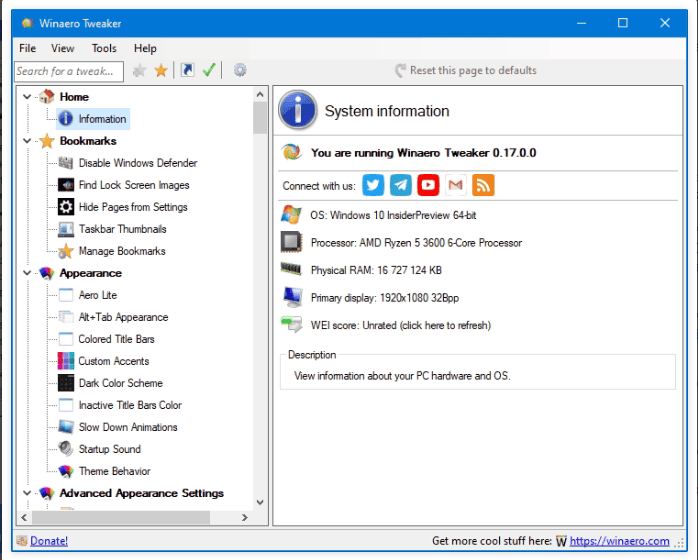The height and width of the screenshot is (560, 698).
Task: Click the Processor AMD Ryzen text line
Action: (416, 243)
